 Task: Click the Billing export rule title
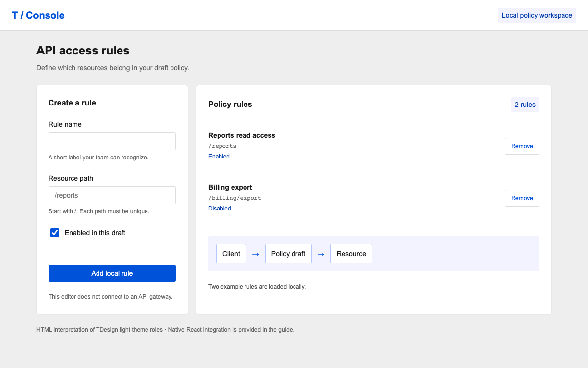pos(230,187)
